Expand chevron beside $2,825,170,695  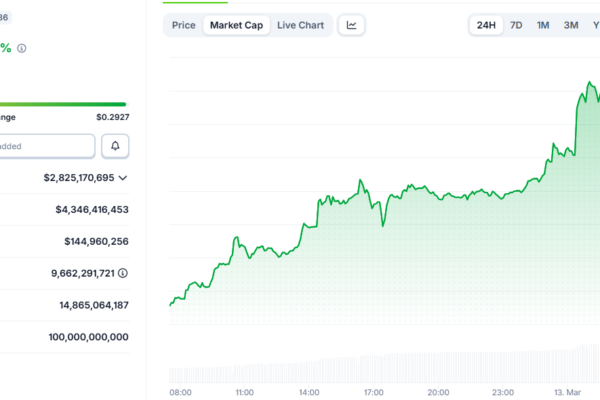[x=123, y=178]
